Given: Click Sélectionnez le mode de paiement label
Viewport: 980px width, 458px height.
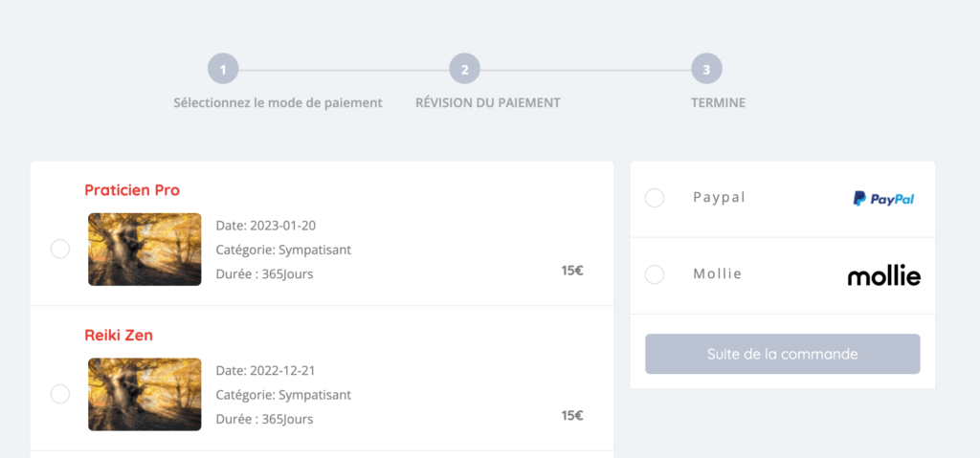Looking at the screenshot, I should 278,102.
